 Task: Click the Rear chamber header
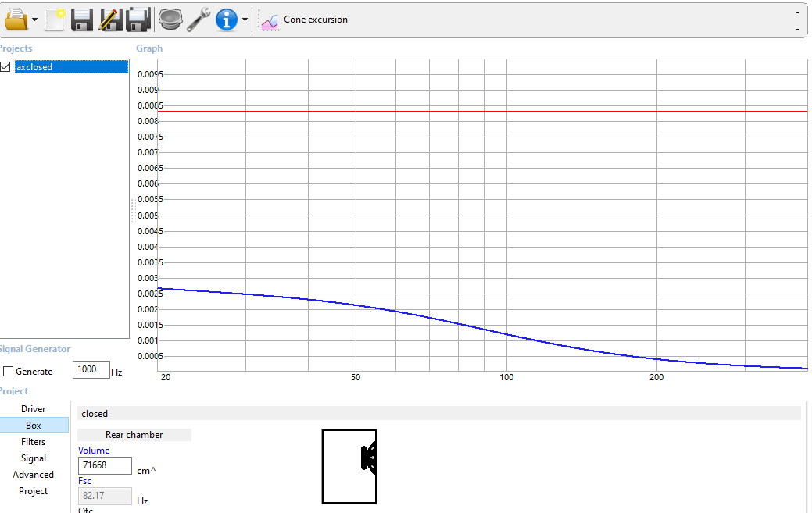point(134,435)
